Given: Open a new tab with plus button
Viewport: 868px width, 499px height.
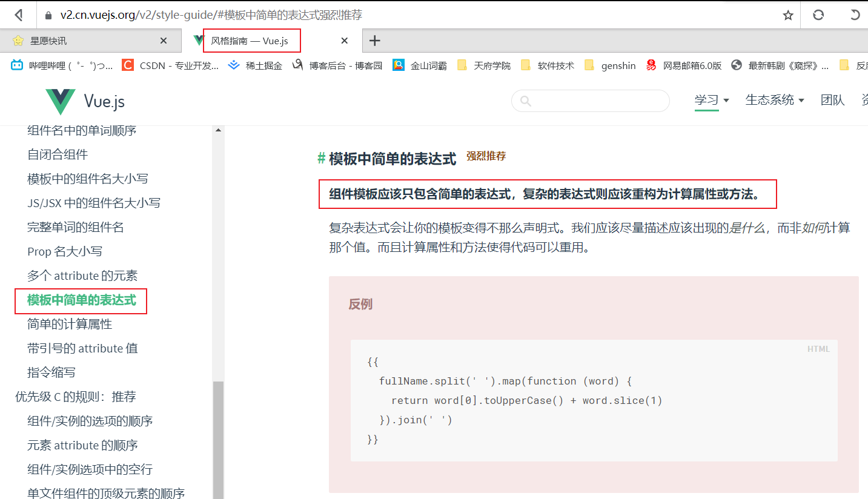Looking at the screenshot, I should pos(375,41).
